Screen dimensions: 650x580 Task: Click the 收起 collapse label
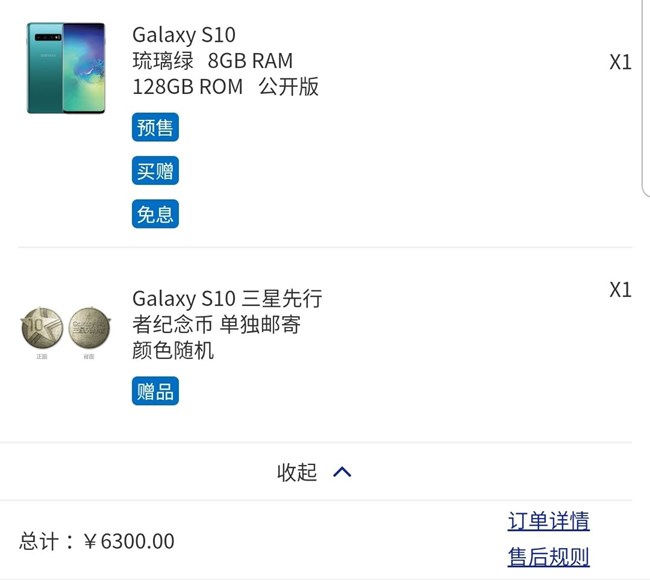point(297,472)
